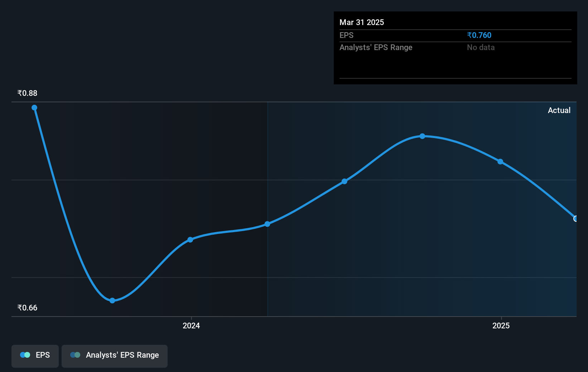
Task: Click the ₹0.88 y-axis label
Action: pos(27,93)
